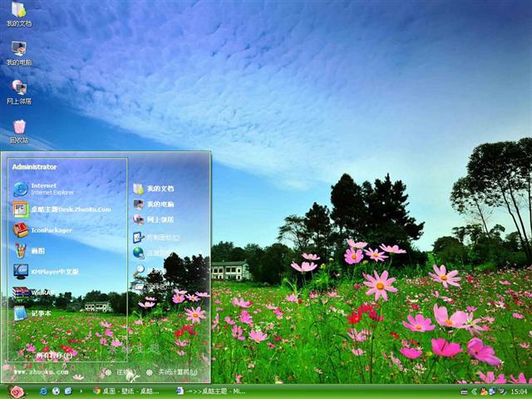Screen dimensions: 532x399
Task: Open magnifier search icon in start menu
Action: click(139, 270)
